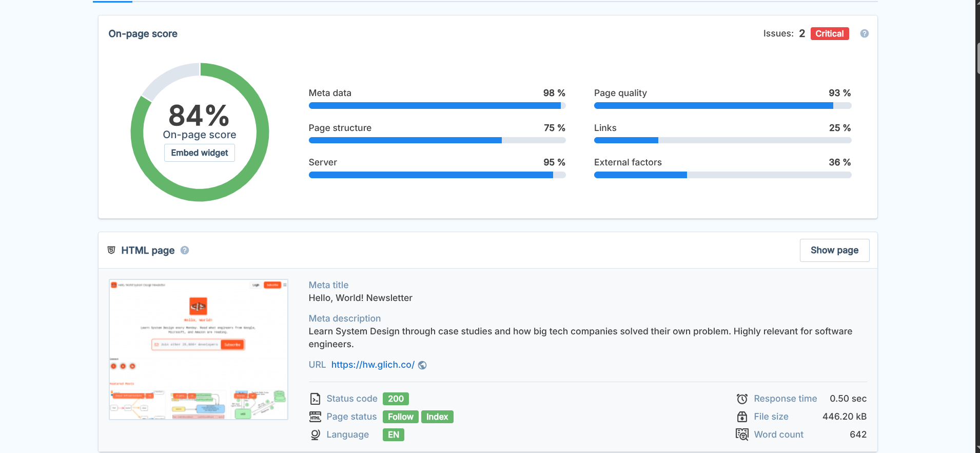Click the Language icon
This screenshot has height=453, width=980.
(315, 435)
